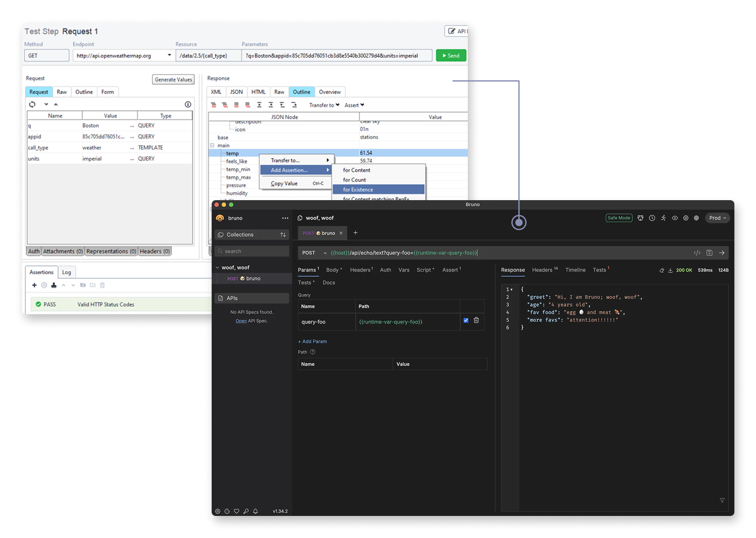Expand the Transfer to... context submenu
This screenshot has width=756, height=538.
[x=296, y=160]
